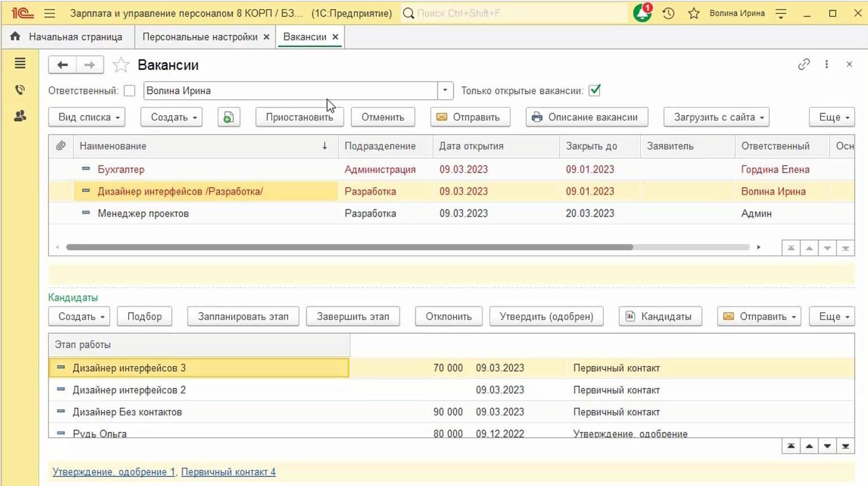Jump to first row in candidates list
868x486 pixels.
791,446
